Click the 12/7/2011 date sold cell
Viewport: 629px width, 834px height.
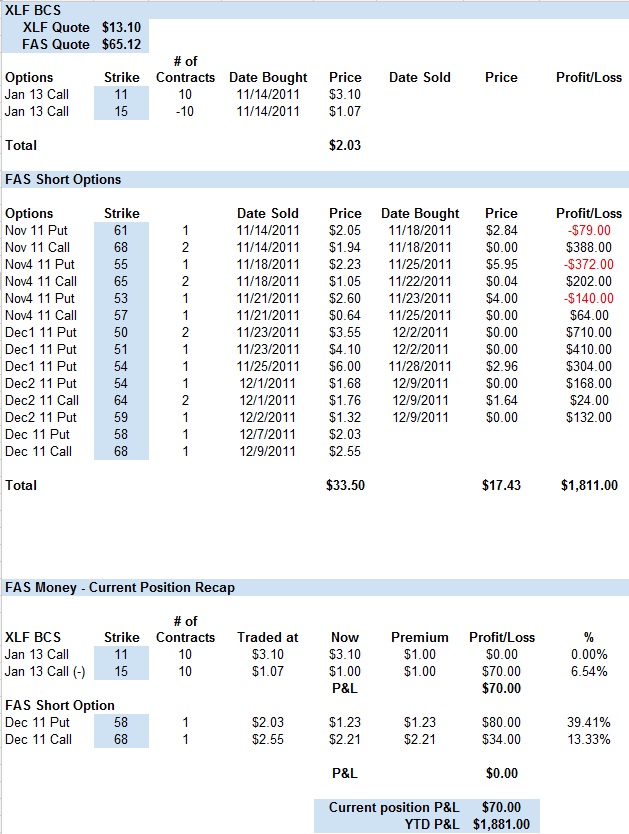(266, 434)
